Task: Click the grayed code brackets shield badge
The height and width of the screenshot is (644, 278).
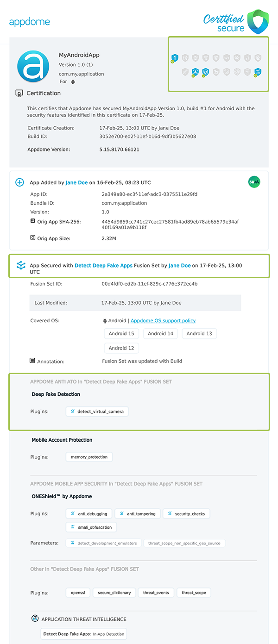Action: [227, 58]
